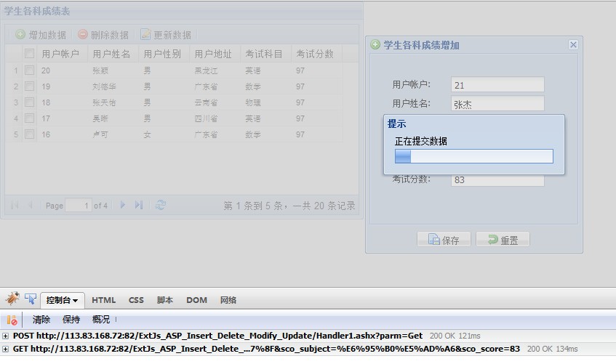Click the red minus Delete Data icon

pyautogui.click(x=82, y=35)
